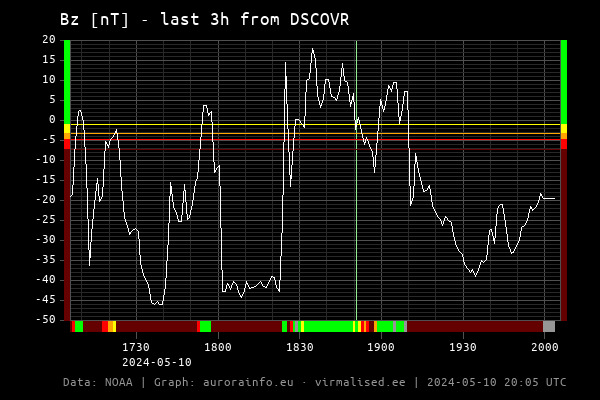600x400 pixels.
Task: Select the 2000 time axis label
Action: 544,347
